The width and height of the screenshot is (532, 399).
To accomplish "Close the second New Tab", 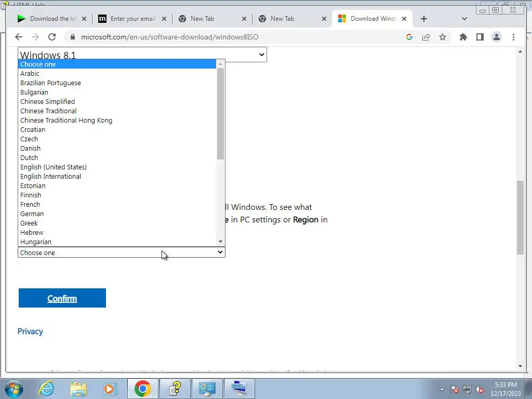I will point(324,19).
